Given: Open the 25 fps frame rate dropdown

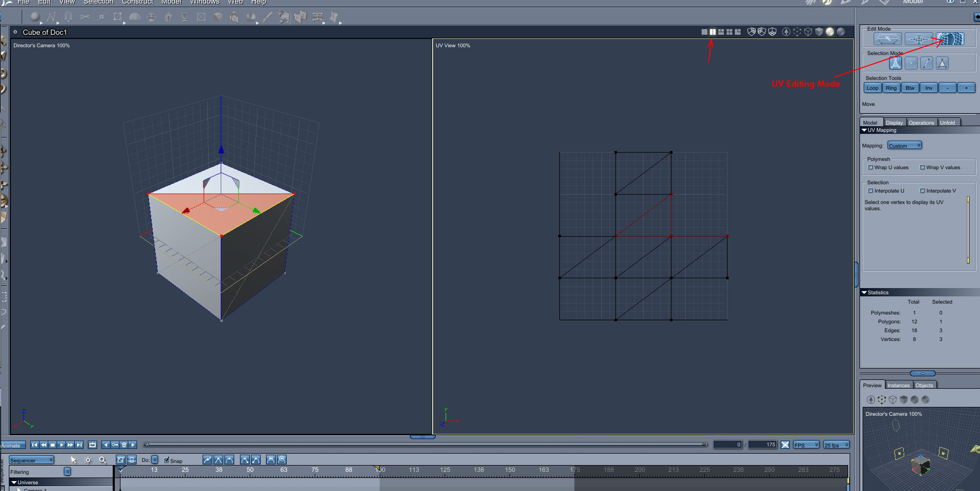Looking at the screenshot, I should point(836,445).
